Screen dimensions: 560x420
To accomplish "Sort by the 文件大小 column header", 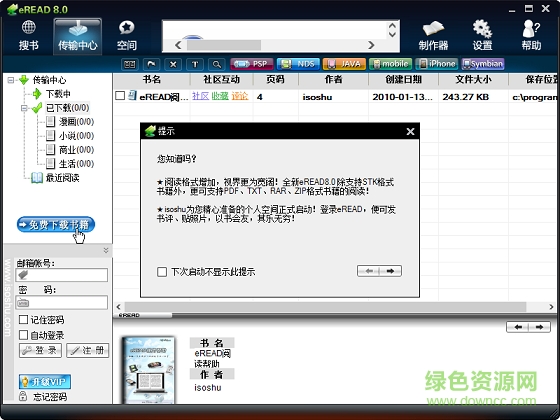I will [x=473, y=80].
